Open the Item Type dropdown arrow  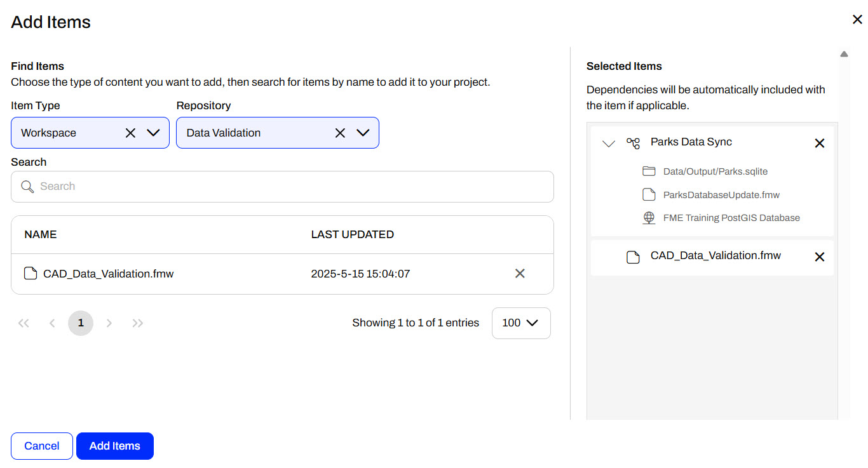coord(153,133)
